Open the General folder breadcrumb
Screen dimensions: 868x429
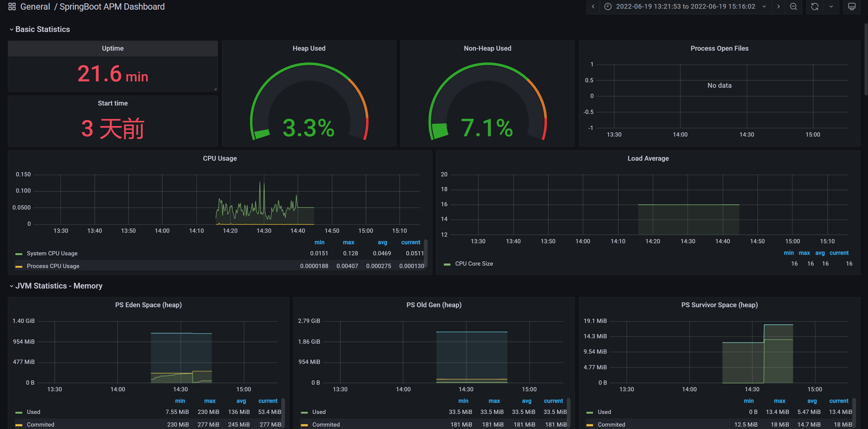(x=35, y=6)
